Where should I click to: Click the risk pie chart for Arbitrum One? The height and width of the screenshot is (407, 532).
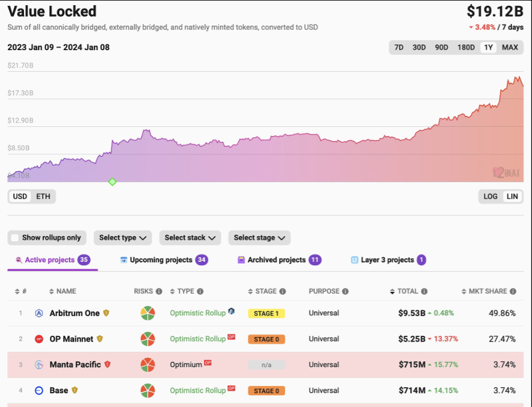(148, 313)
